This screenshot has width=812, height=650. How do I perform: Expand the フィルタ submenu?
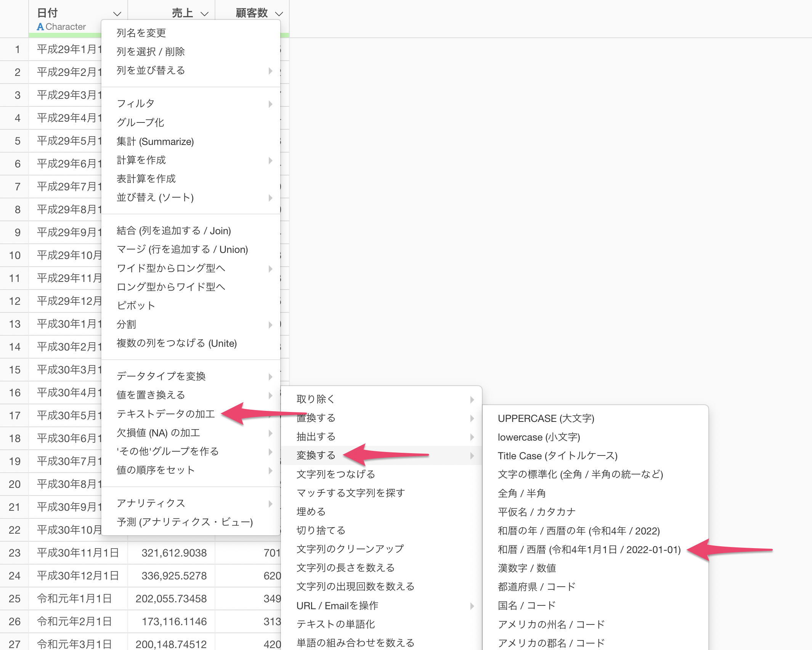point(191,103)
